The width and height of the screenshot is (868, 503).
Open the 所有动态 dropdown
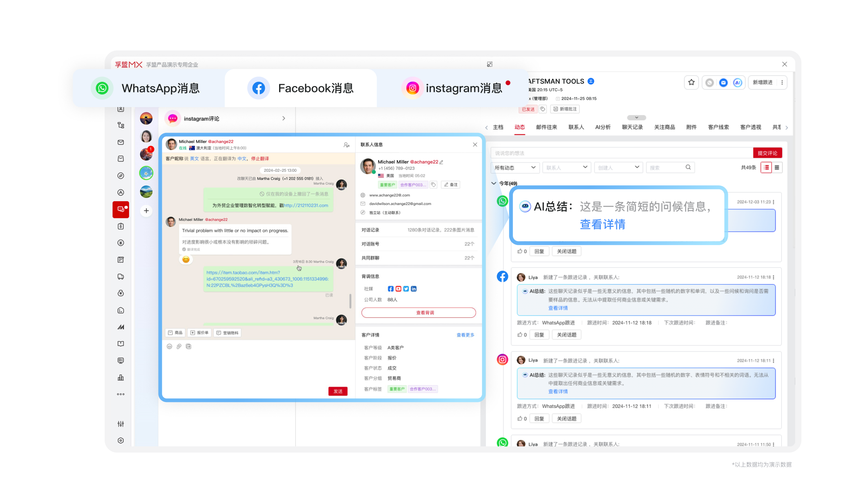click(515, 168)
